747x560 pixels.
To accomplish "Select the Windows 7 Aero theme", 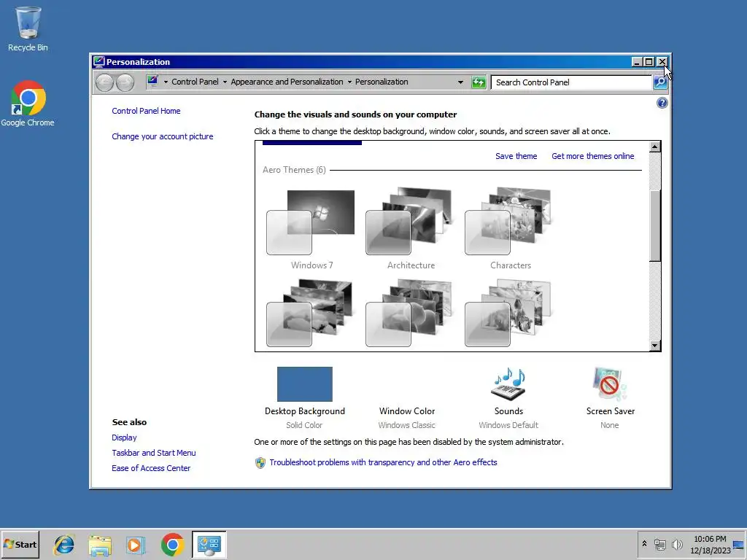I will point(311,228).
